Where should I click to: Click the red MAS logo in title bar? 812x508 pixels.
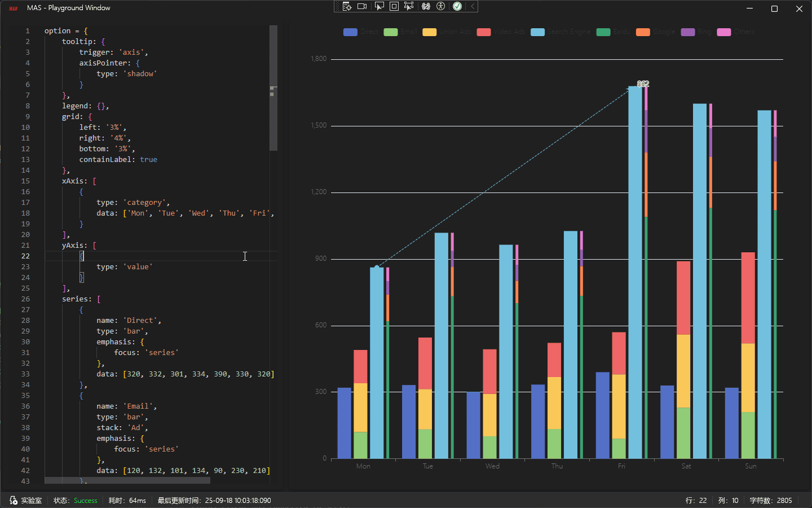[14, 8]
